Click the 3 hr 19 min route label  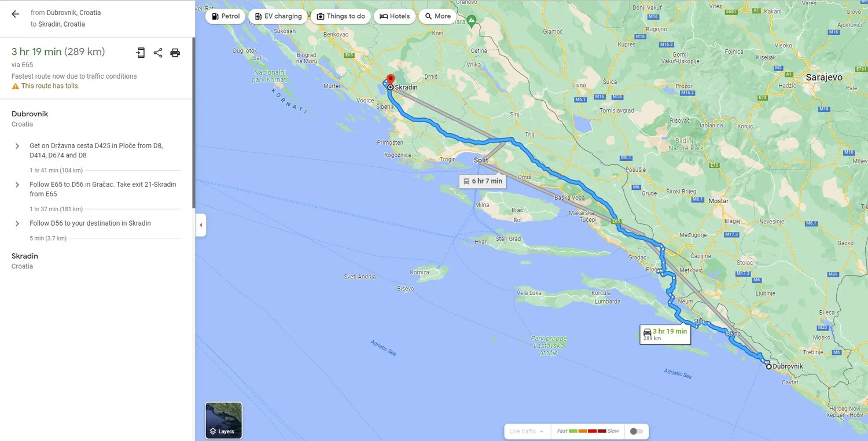665,335
